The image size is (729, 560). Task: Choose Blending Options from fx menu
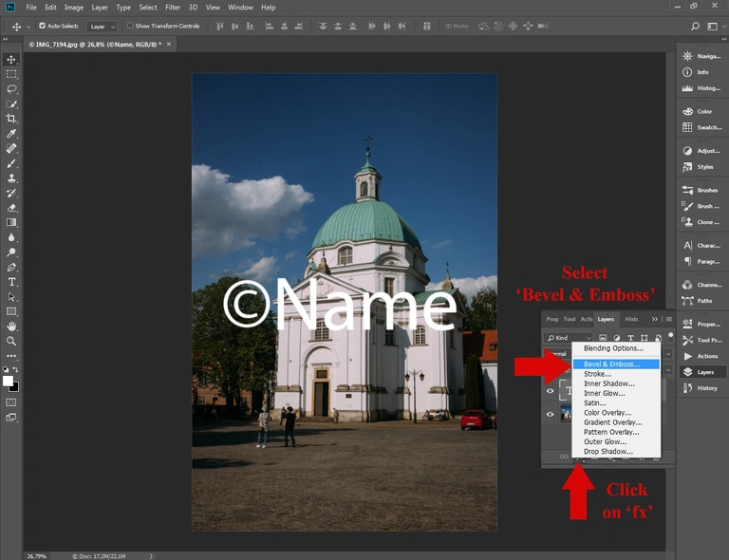616,348
